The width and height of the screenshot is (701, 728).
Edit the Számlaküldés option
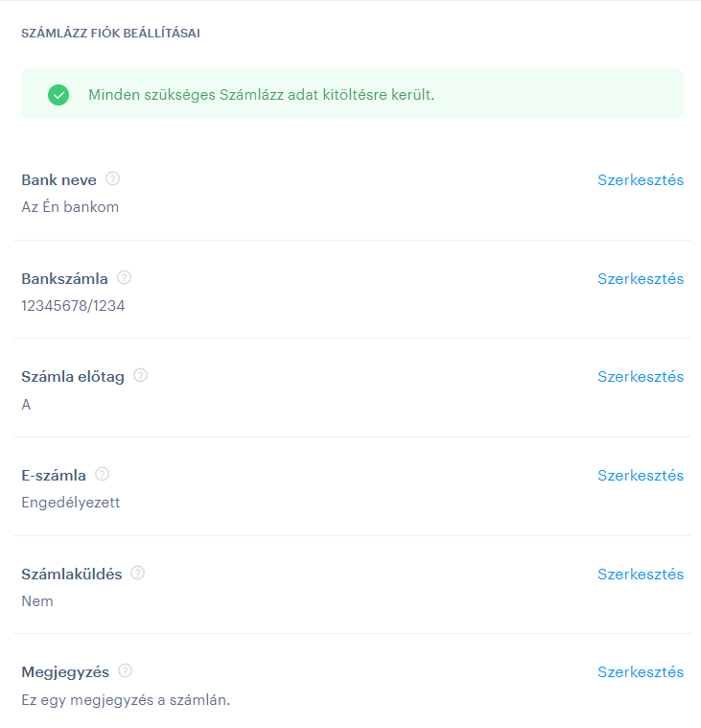coord(641,575)
